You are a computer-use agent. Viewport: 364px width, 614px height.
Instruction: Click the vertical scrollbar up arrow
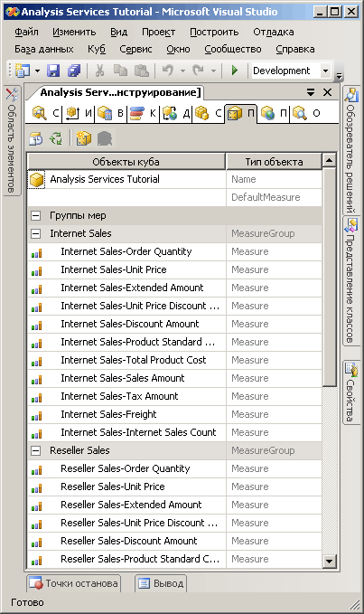330,160
